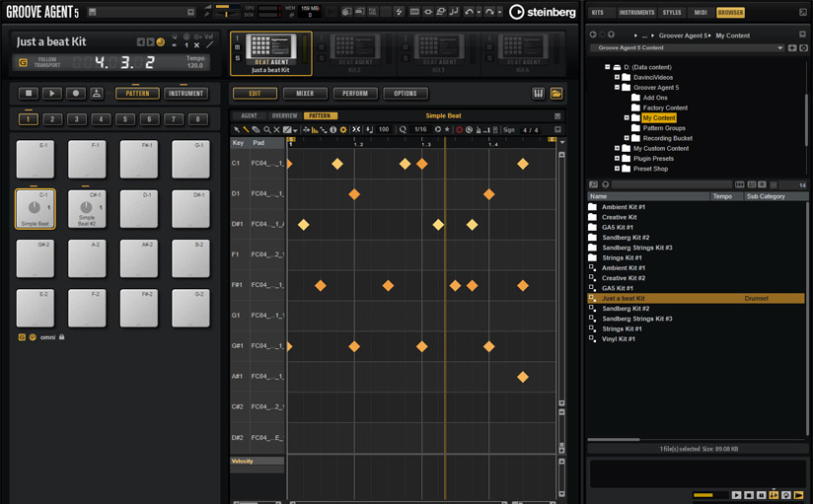Click the MIDI note icon in top toolbar

(x=454, y=12)
